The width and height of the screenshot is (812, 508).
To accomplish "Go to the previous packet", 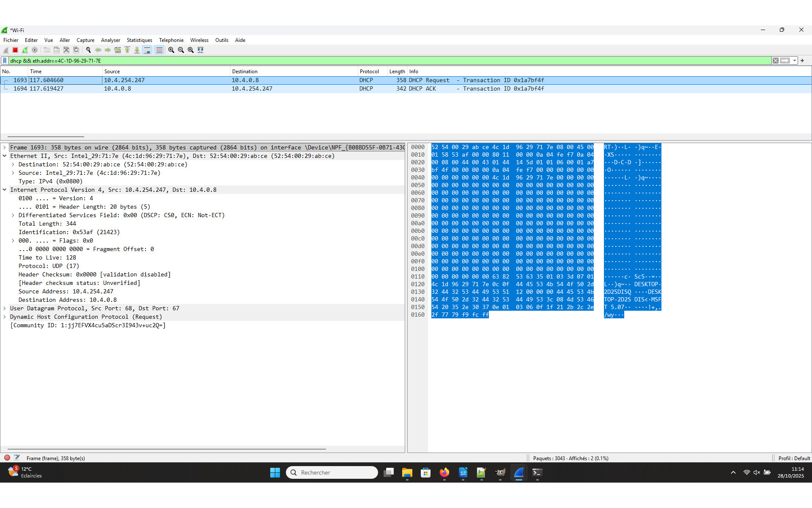I will 98,50.
